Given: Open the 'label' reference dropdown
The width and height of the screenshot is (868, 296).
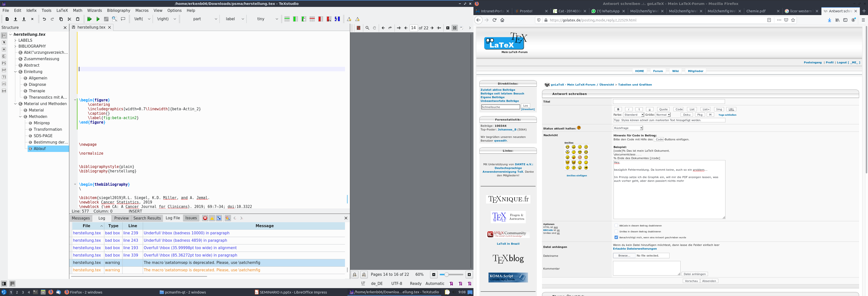Looking at the screenshot, I should pos(243,19).
